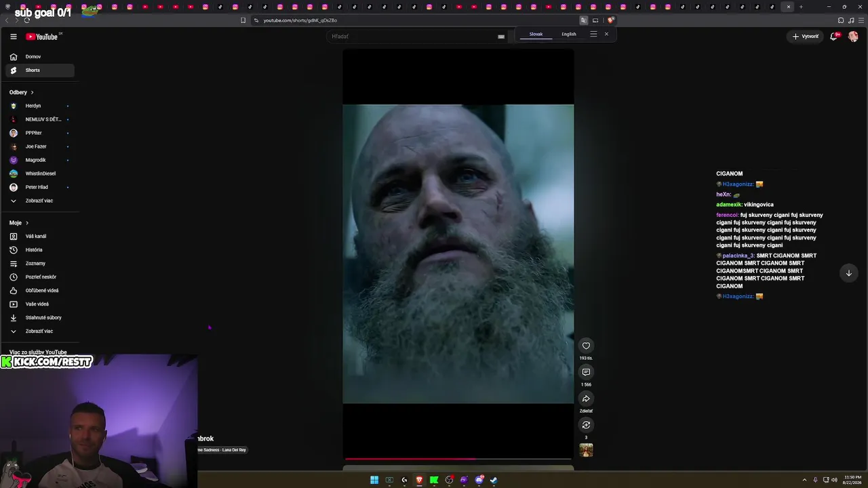Image resolution: width=868 pixels, height=488 pixels.
Task: Click the translate icon in address bar
Action: [x=583, y=20]
